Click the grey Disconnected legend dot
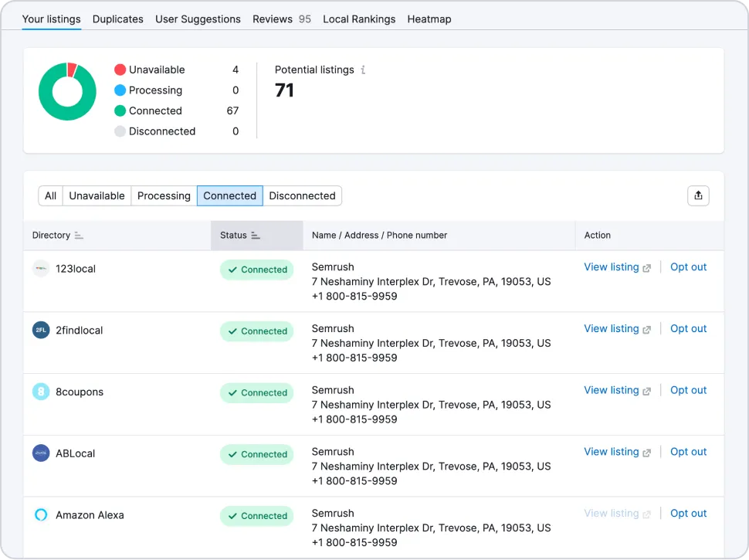 coord(120,131)
